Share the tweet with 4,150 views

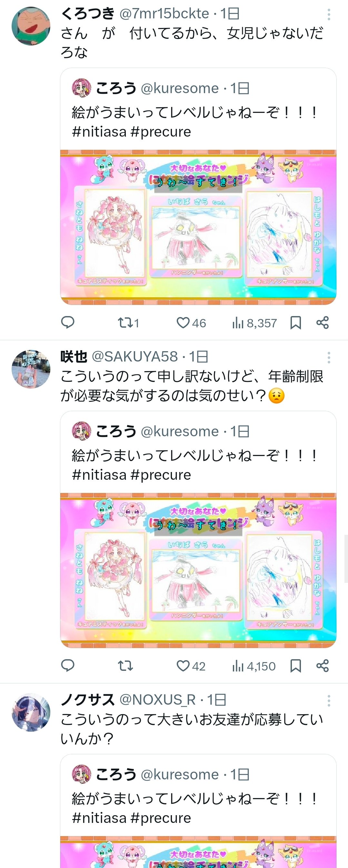click(323, 665)
